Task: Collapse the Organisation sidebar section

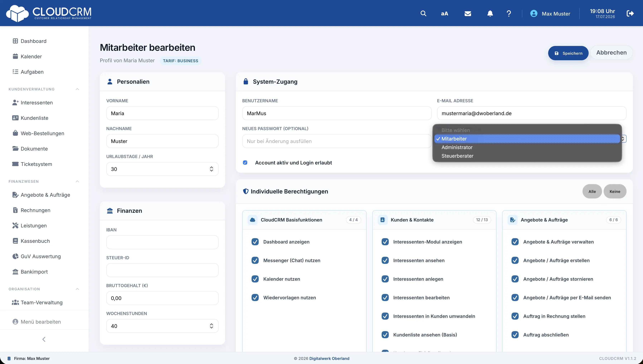Action: [x=77, y=289]
